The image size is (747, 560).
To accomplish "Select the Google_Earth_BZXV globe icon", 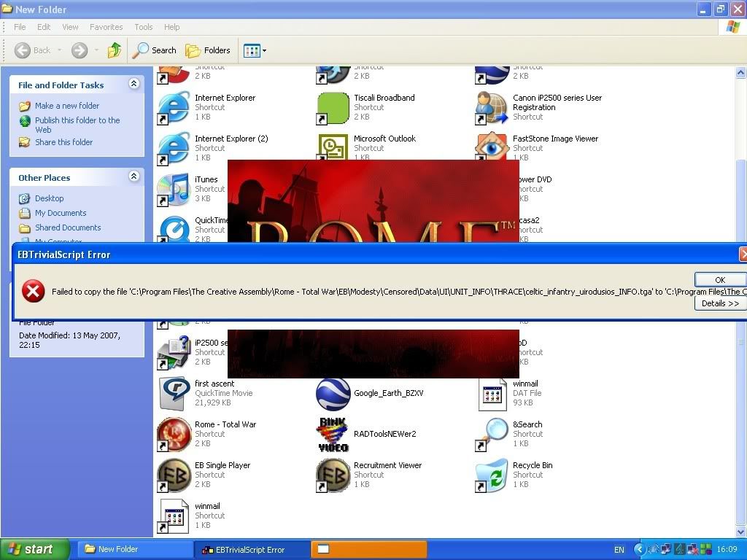I will click(333, 394).
